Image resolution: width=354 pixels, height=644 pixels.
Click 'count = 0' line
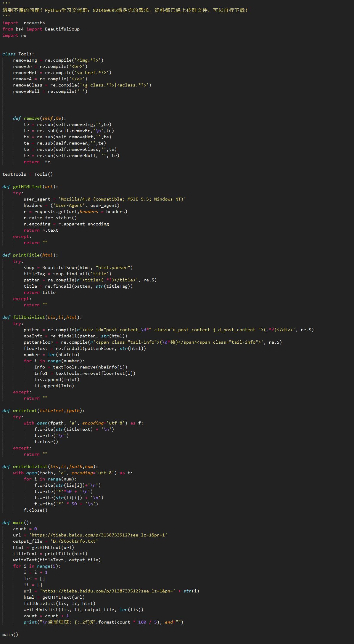(x=25, y=529)
